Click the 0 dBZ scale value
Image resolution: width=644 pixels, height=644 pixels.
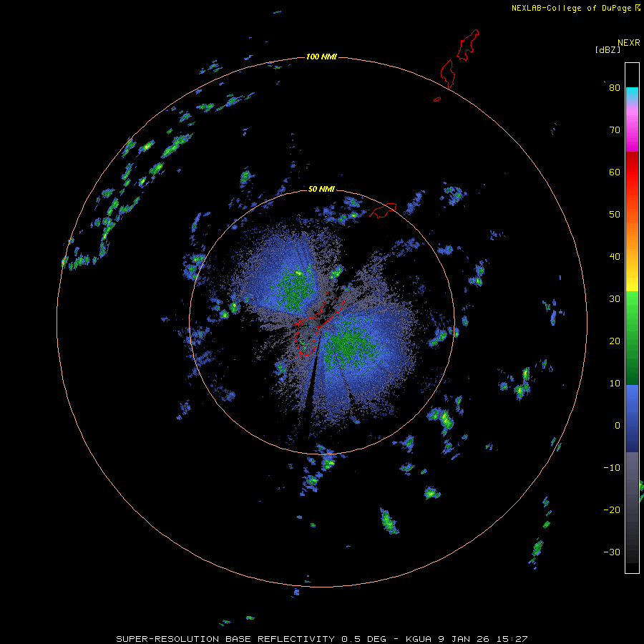point(618,426)
